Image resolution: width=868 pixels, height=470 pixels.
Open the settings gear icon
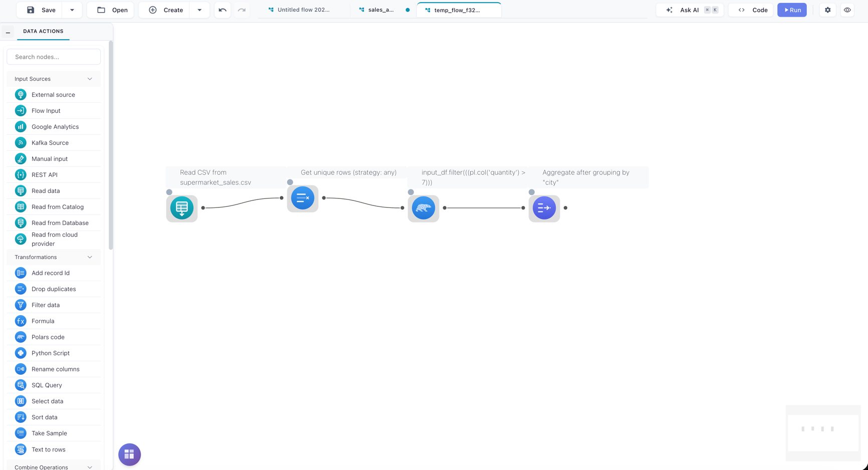coord(828,10)
